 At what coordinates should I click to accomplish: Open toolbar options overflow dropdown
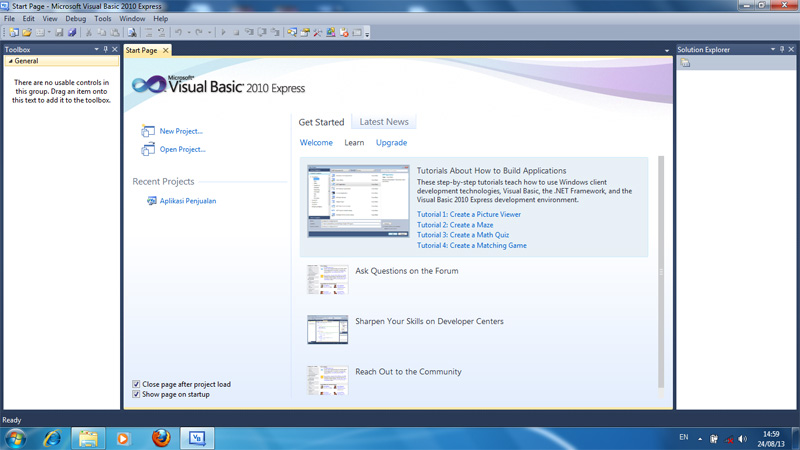367,34
